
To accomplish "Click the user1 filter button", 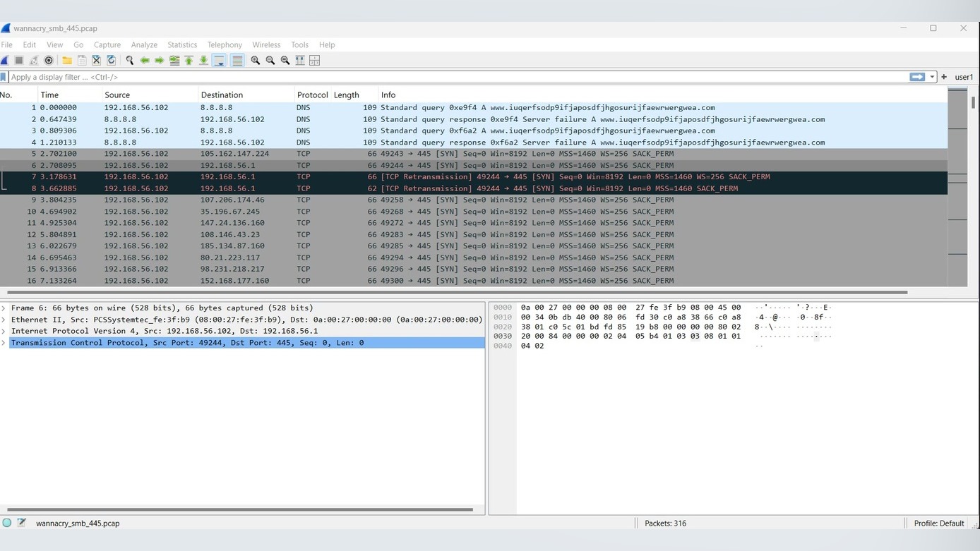I will [964, 77].
